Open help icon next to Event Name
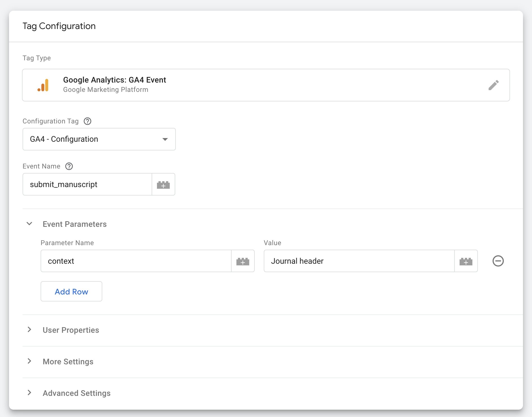The height and width of the screenshot is (417, 532). (69, 166)
